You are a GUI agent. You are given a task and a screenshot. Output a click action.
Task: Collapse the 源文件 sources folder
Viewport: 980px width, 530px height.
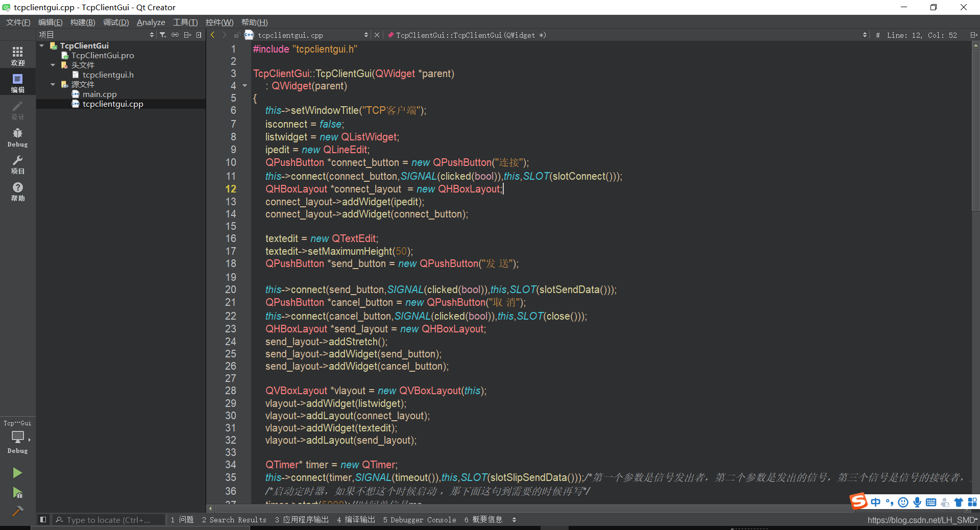click(53, 84)
